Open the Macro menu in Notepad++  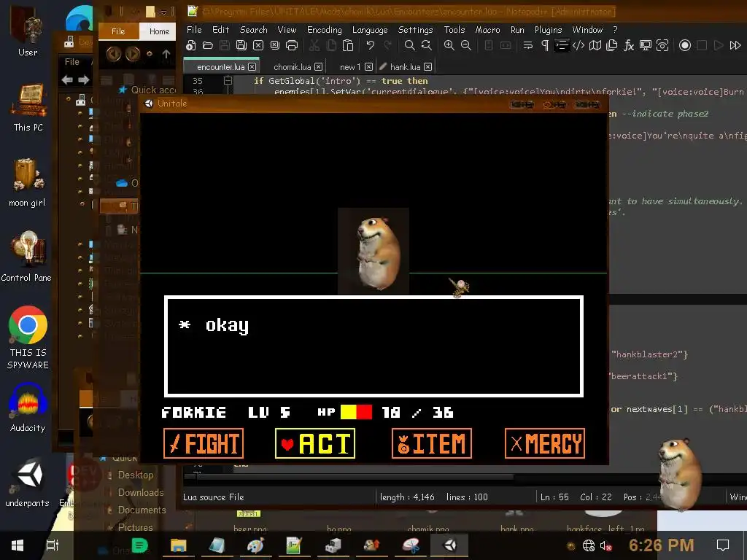pos(487,29)
